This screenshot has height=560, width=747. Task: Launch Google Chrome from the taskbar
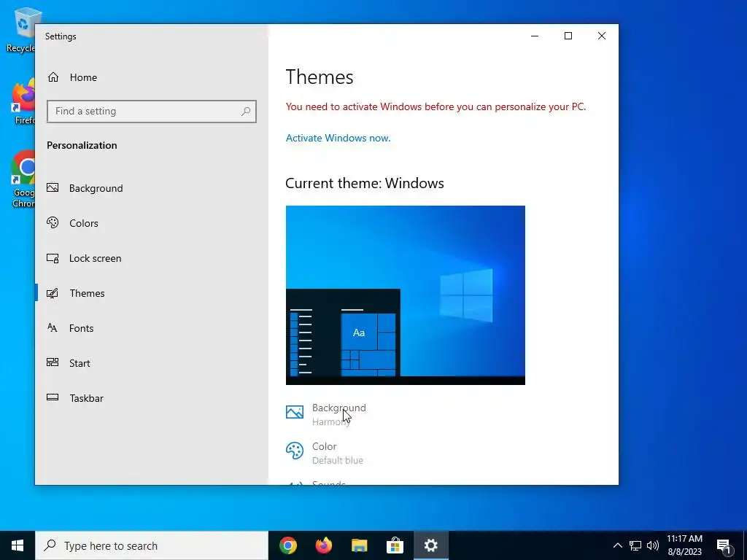point(287,545)
